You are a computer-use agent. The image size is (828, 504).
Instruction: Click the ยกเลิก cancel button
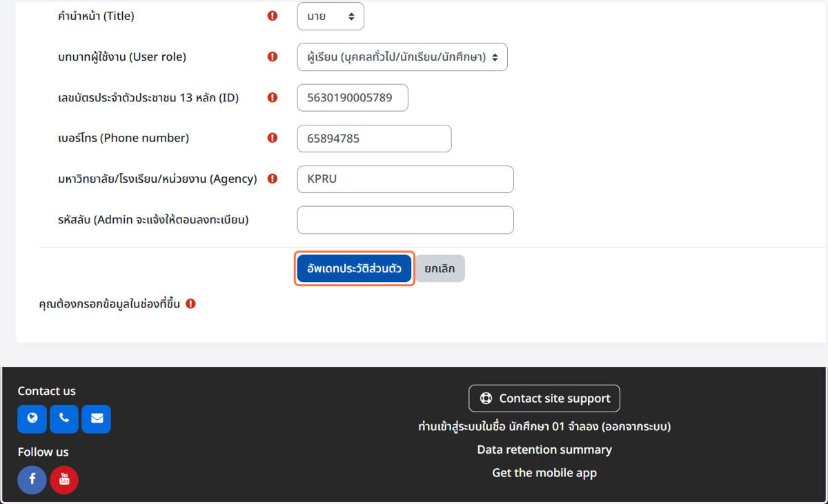coord(440,268)
